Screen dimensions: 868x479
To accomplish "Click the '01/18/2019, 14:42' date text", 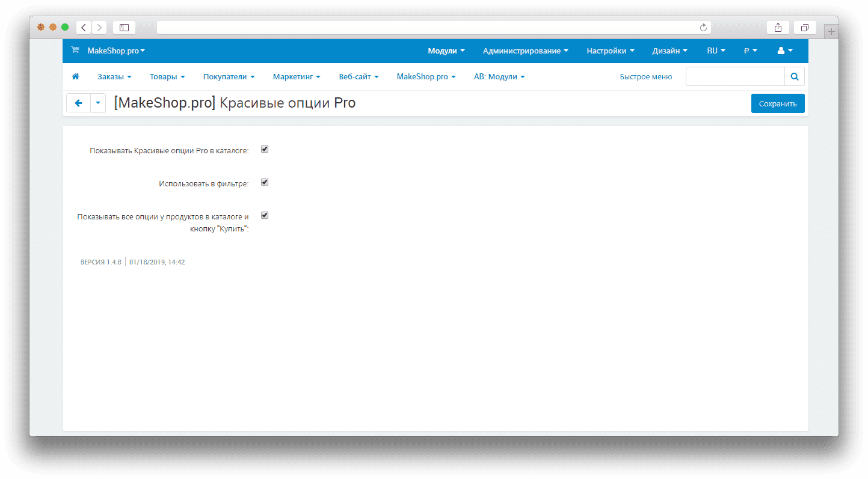I will coord(157,262).
